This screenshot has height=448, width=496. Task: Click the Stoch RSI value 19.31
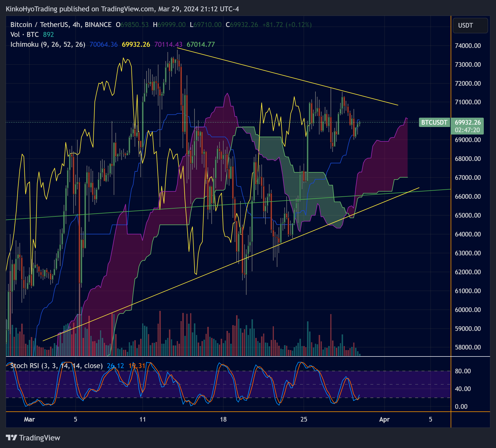(137, 366)
